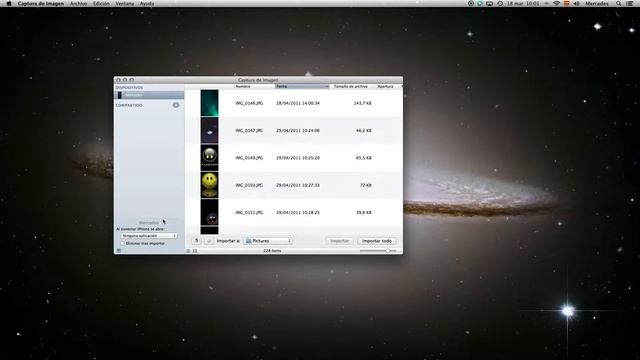Select the IMG_0149.JPG smiley thumbnail

coord(209,158)
